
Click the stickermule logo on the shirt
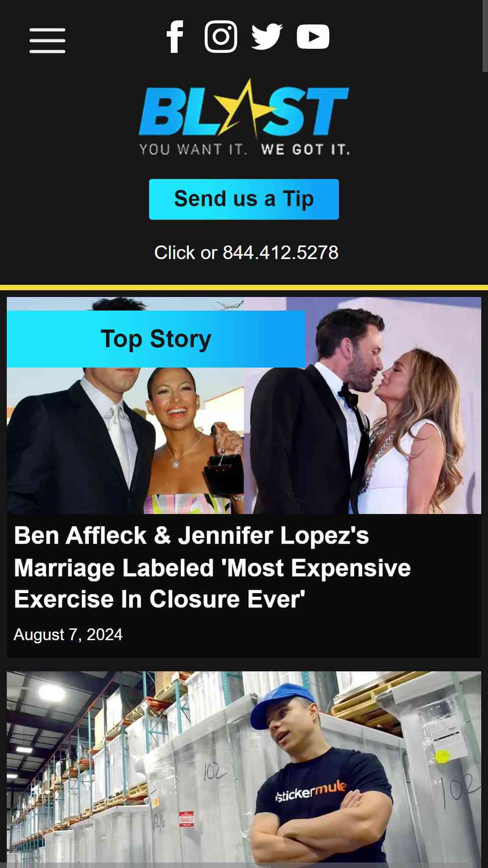tap(311, 790)
